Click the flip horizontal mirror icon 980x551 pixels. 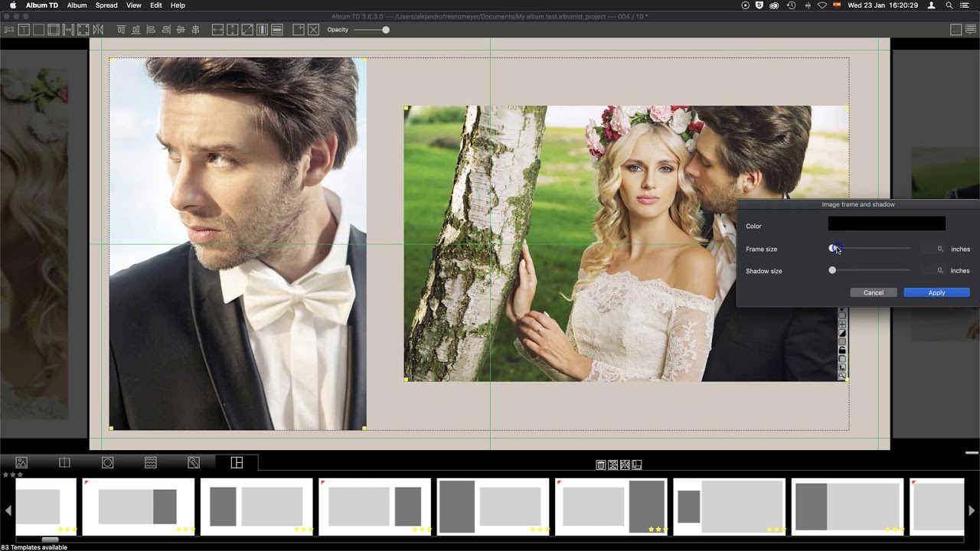[x=98, y=30]
